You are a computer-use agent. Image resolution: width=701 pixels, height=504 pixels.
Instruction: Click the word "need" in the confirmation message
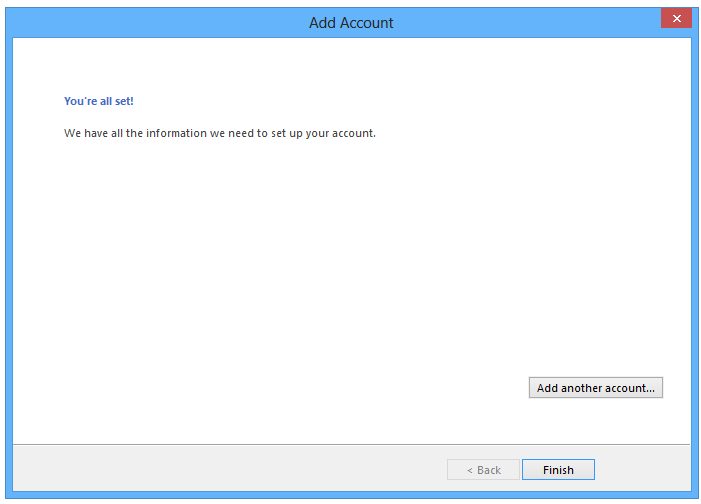coord(248,133)
